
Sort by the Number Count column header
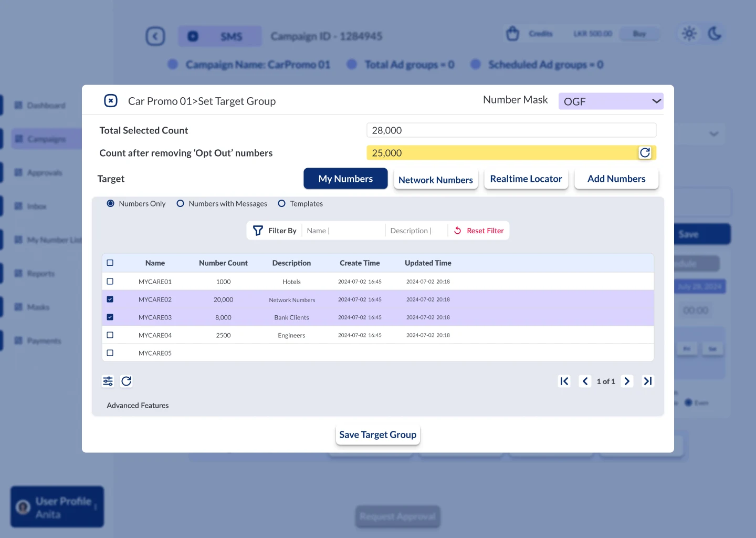(223, 263)
